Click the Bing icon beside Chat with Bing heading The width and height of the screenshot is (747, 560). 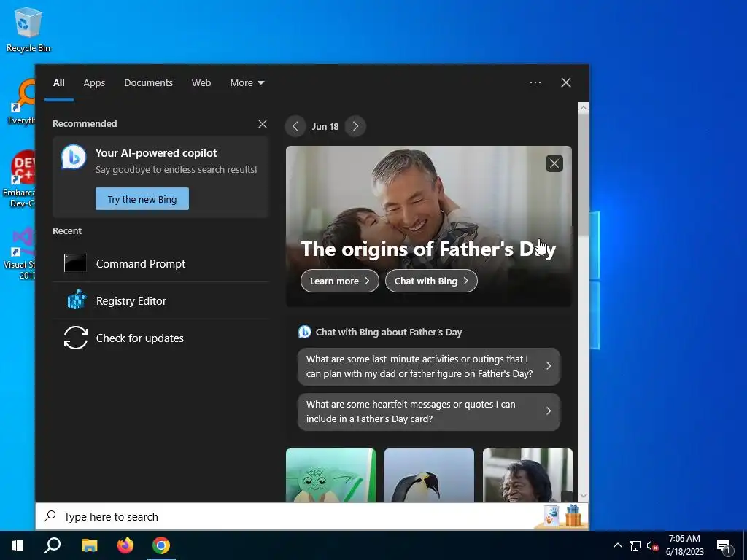tap(304, 332)
